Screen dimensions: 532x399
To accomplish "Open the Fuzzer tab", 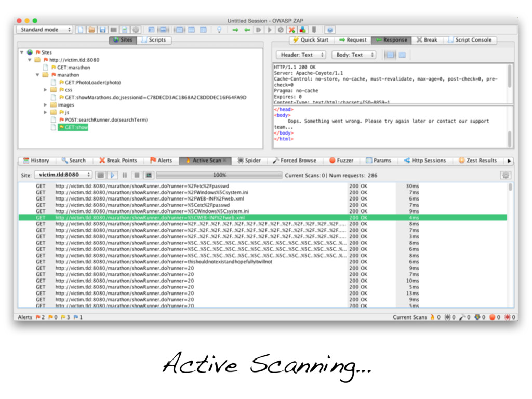I will tap(341, 161).
